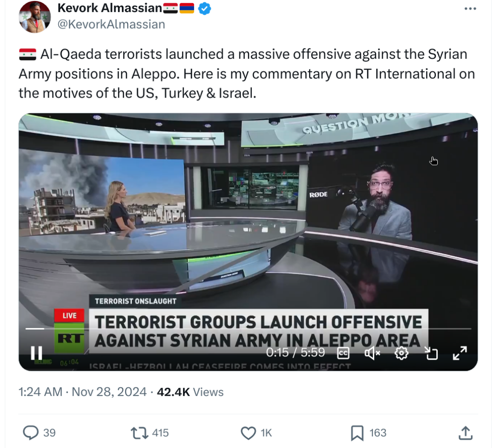497x448 pixels.
Task: Share the post via upload icon
Action: 465,433
